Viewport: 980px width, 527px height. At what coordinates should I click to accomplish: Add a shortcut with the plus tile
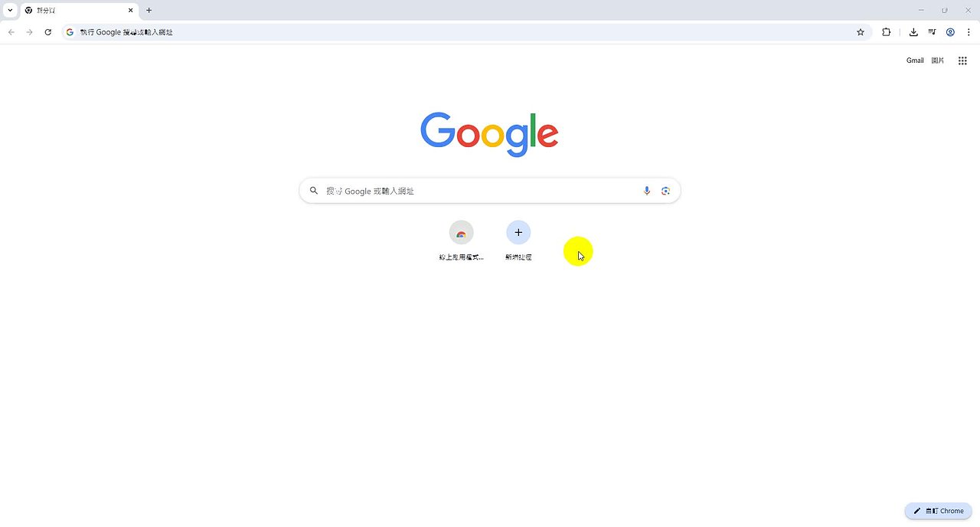coord(518,241)
